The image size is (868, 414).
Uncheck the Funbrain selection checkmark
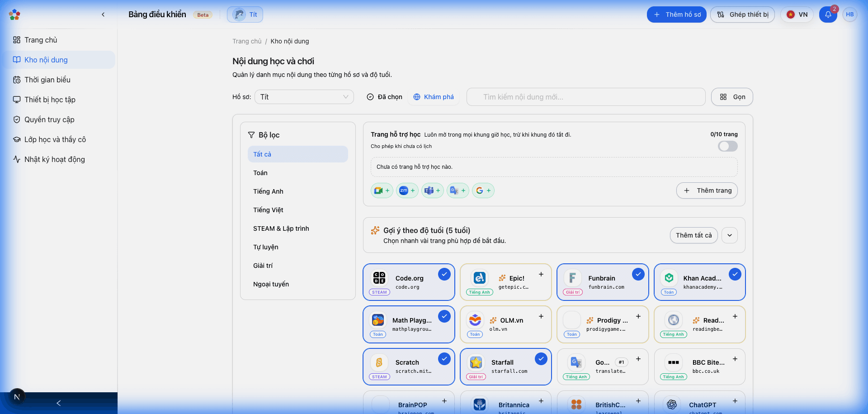click(638, 274)
